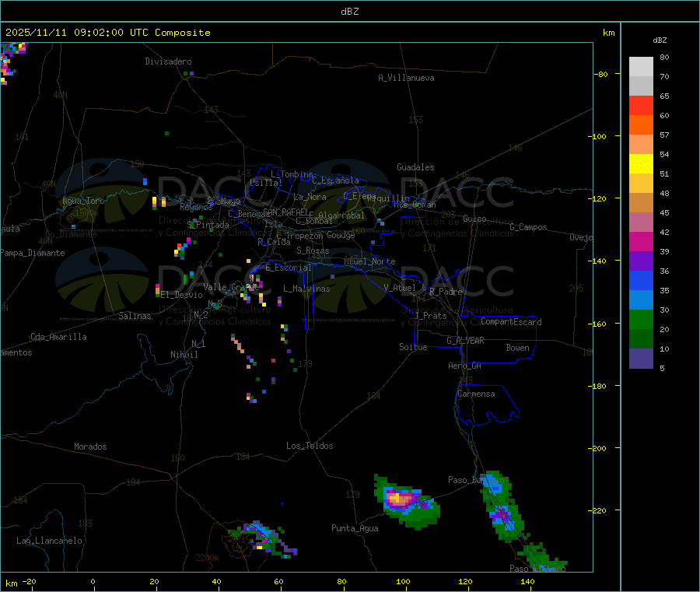Screen dimensions: 700x592
Task: Click the Atuel_Norte map label
Action: pos(369,261)
